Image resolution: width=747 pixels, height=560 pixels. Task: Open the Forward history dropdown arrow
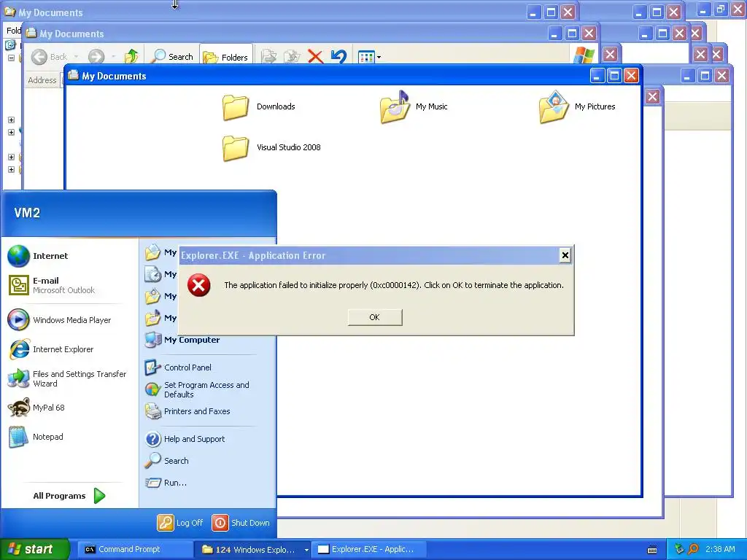click(113, 57)
